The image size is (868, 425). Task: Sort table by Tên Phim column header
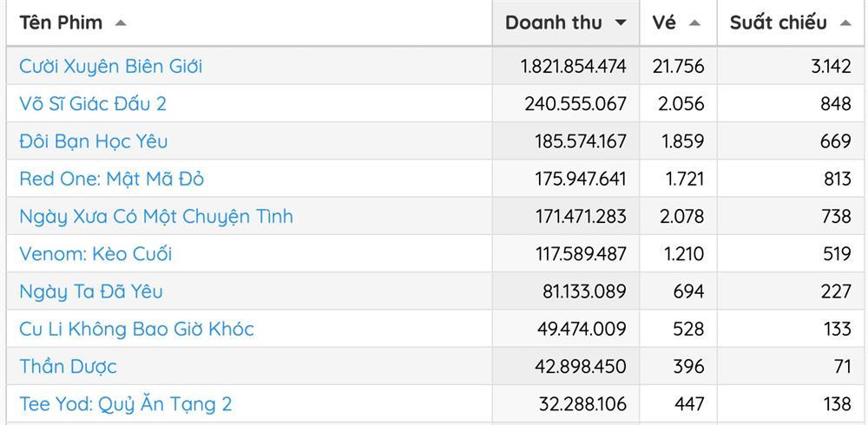61,23
